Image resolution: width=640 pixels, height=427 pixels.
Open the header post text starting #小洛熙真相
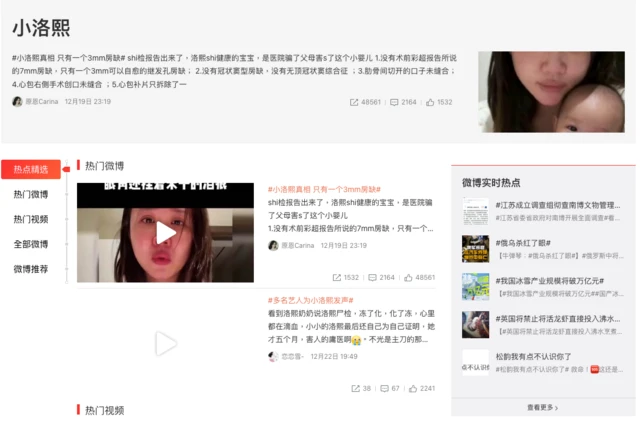234,71
